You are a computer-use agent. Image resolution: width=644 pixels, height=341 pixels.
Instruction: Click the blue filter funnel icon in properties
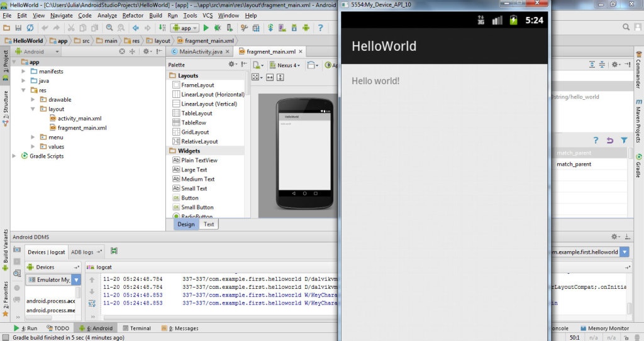pos(624,140)
